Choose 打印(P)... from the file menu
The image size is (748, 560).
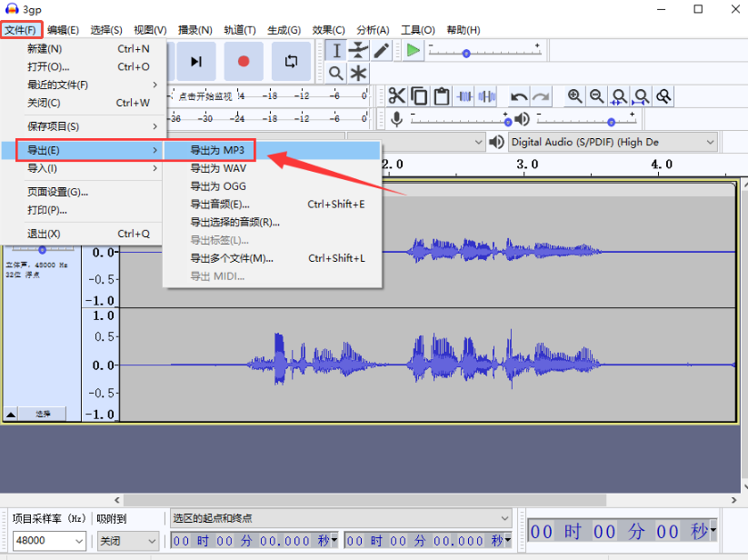84,210
